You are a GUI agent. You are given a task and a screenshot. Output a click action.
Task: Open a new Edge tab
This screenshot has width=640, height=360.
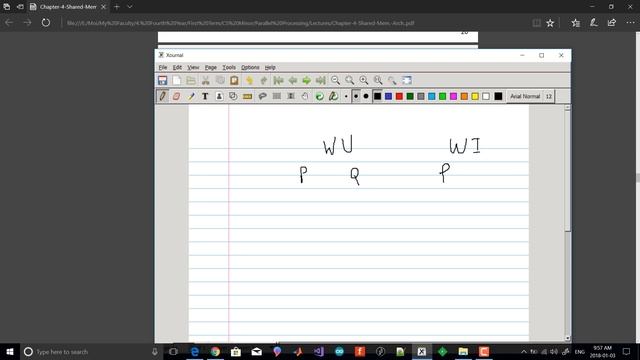[x=117, y=7]
